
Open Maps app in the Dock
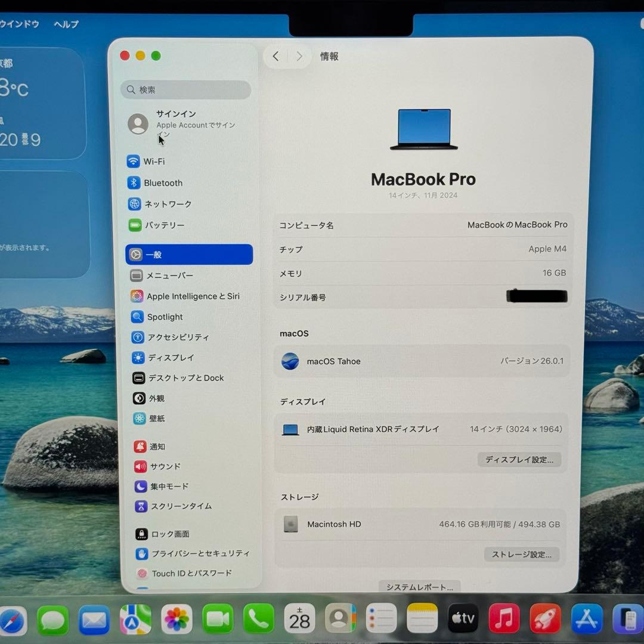coord(135,620)
